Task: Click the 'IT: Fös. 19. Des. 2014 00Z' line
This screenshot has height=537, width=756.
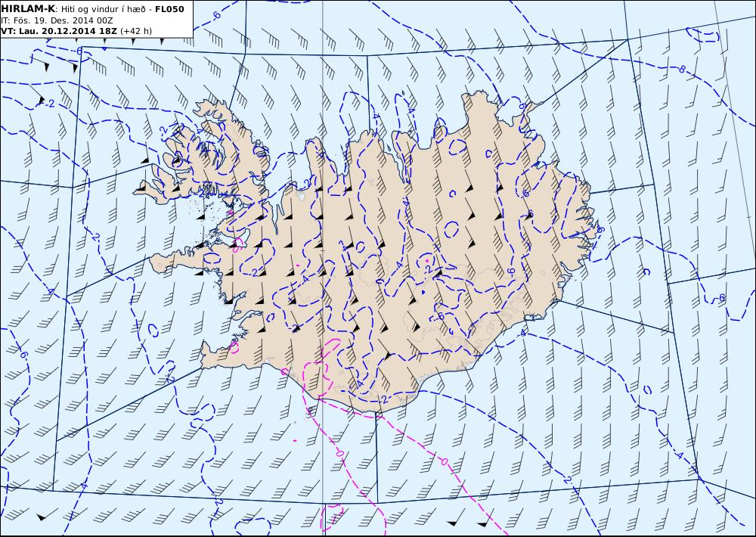Action: tap(57, 20)
